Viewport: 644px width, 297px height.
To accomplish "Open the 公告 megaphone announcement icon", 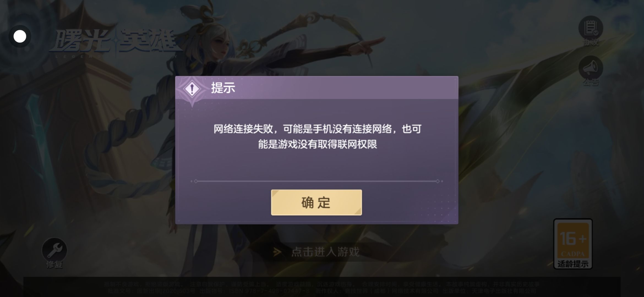I will 591,68.
